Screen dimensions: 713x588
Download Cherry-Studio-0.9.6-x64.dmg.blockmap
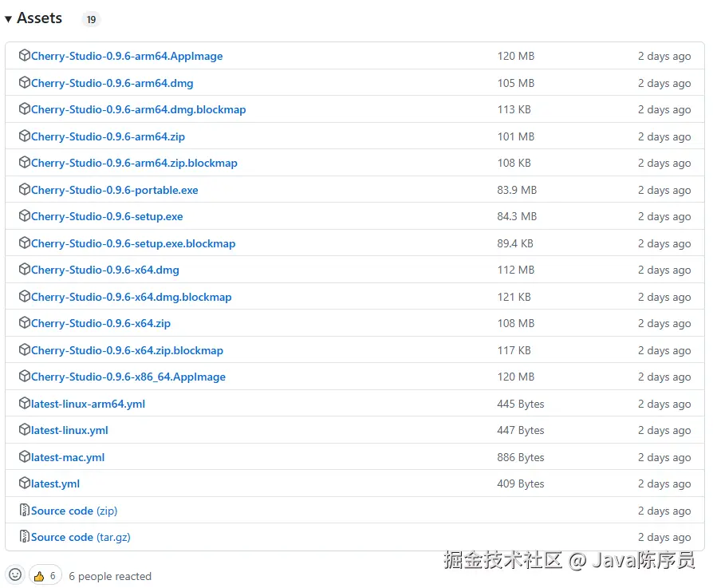[132, 297]
